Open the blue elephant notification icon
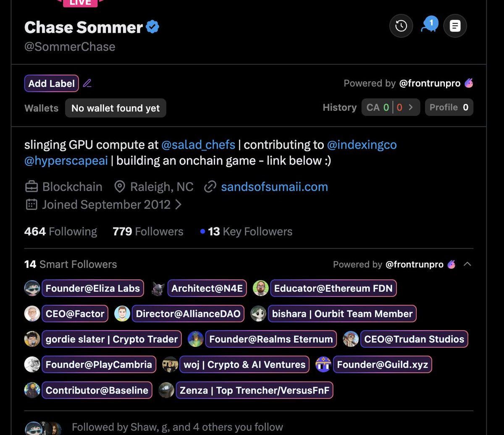The image size is (504, 435). [429, 25]
